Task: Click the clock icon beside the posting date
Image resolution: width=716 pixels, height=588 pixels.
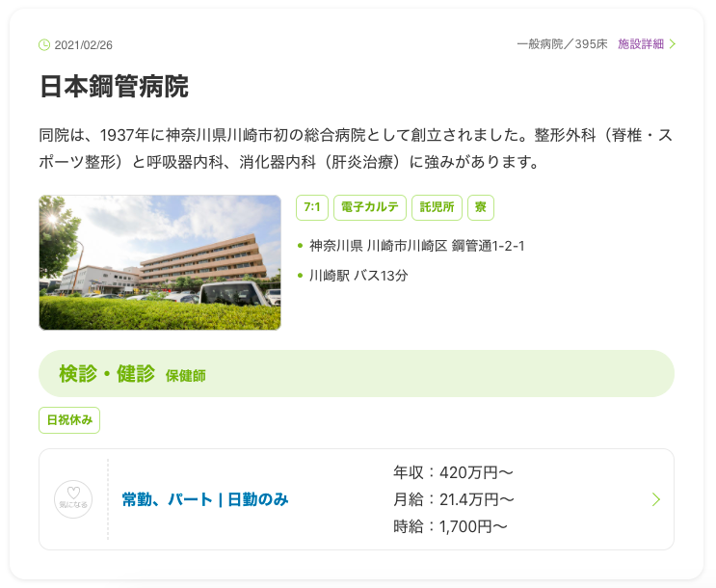Action: click(44, 44)
